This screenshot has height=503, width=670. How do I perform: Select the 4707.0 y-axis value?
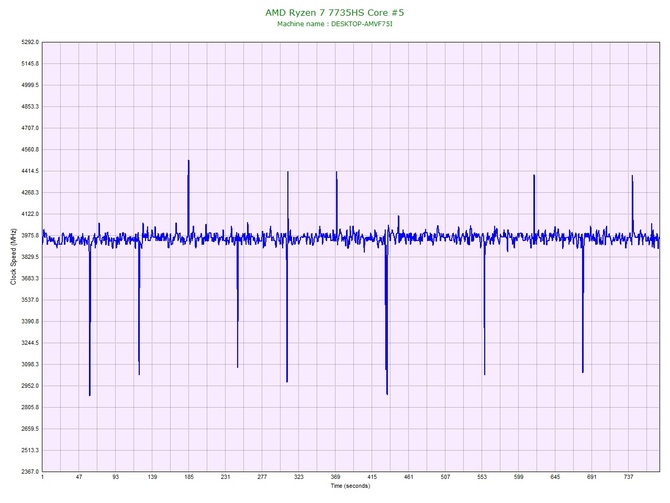coord(30,128)
